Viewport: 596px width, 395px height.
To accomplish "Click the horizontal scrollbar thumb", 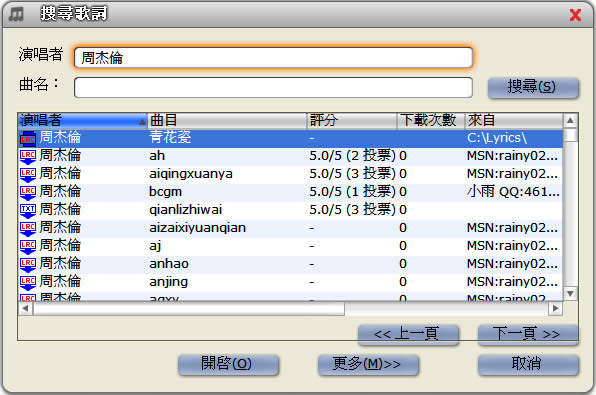I will [189, 309].
